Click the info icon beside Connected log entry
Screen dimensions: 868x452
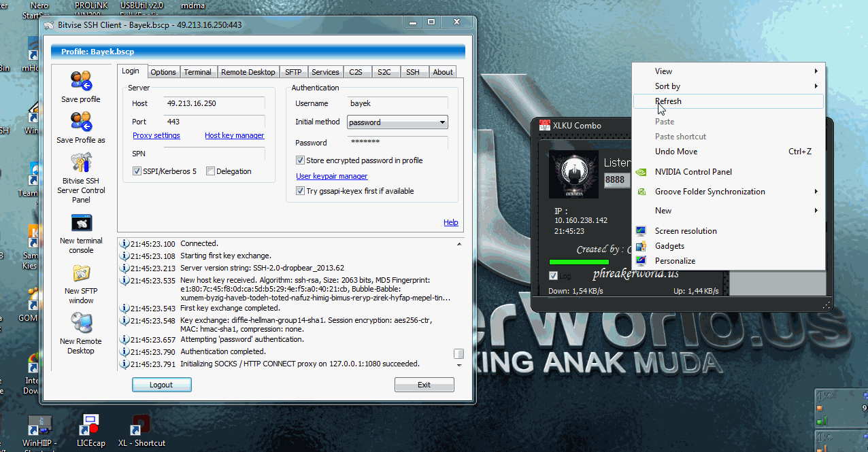[x=124, y=244]
